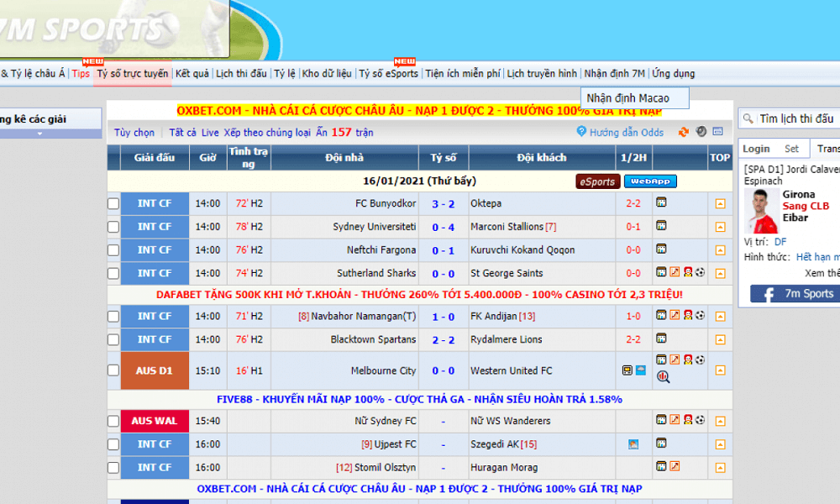Screen dimensions: 840x504
Task: Open the magnifier analysis icon for Melbourne City match
Action: (x=664, y=377)
